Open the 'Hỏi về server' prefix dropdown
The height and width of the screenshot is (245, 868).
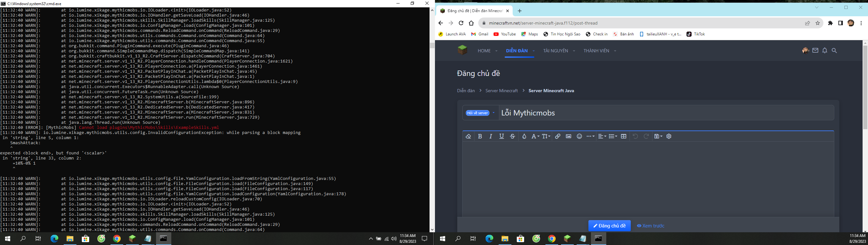(x=480, y=113)
